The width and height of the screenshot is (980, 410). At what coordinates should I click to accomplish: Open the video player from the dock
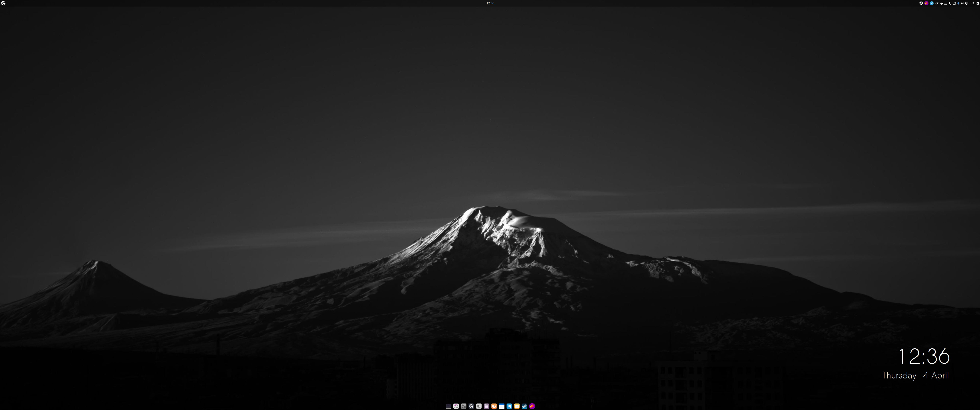tap(471, 406)
